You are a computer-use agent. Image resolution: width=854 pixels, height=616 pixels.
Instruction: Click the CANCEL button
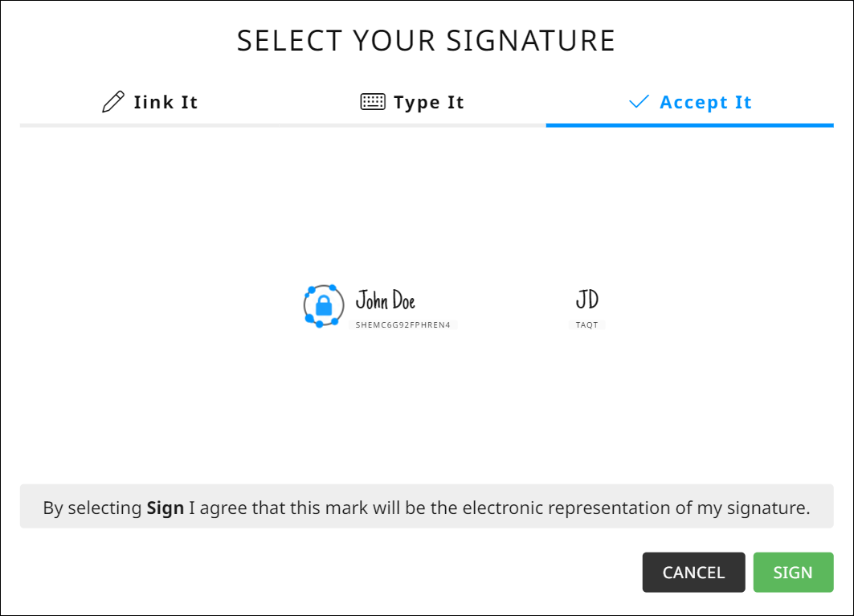693,572
